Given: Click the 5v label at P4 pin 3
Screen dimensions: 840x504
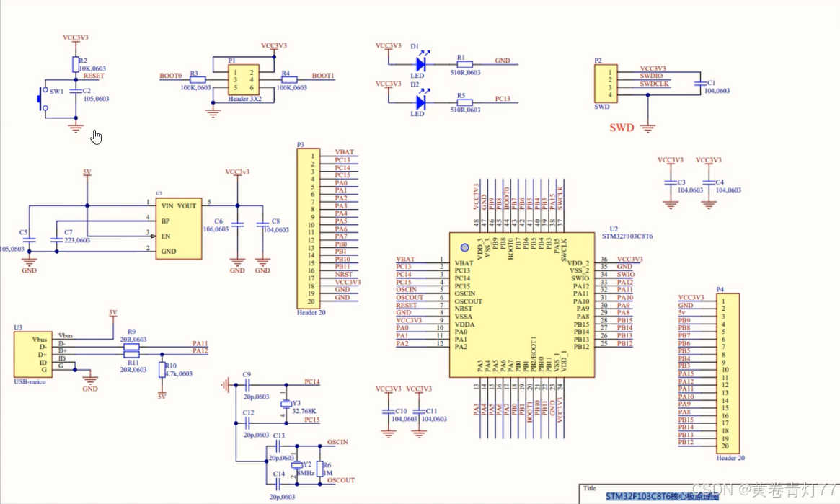Looking at the screenshot, I should [x=682, y=313].
